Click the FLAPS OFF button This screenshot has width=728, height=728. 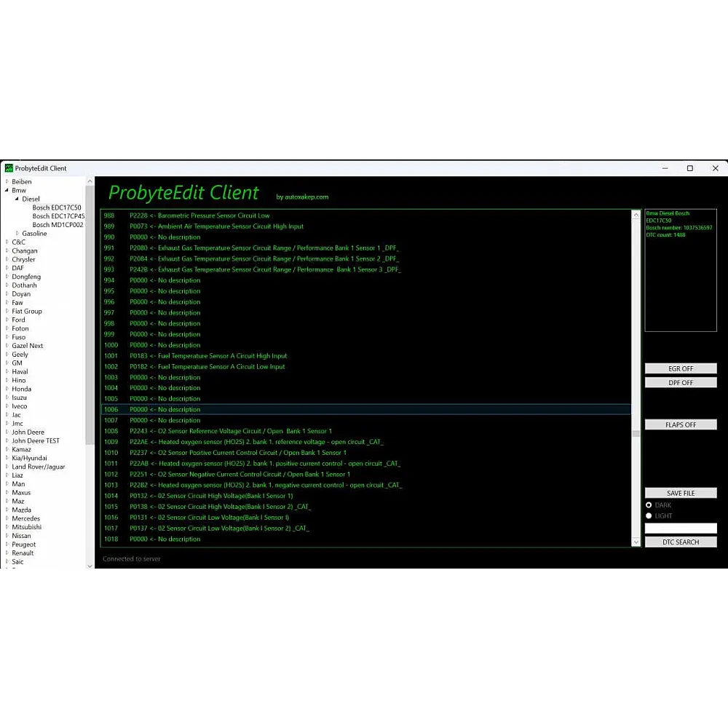click(681, 425)
